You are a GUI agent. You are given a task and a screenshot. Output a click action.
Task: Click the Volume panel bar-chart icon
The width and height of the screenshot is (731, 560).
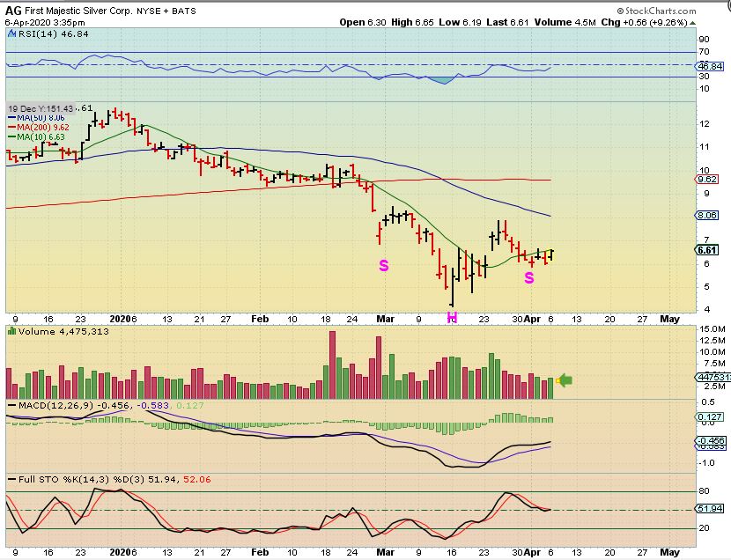tap(12, 331)
